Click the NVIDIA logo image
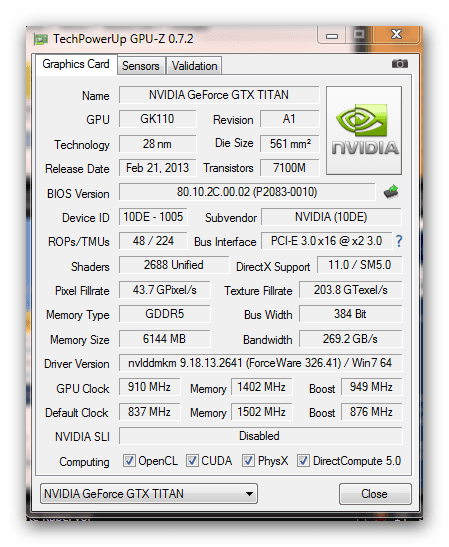Image resolution: width=449 pixels, height=547 pixels. (x=364, y=130)
